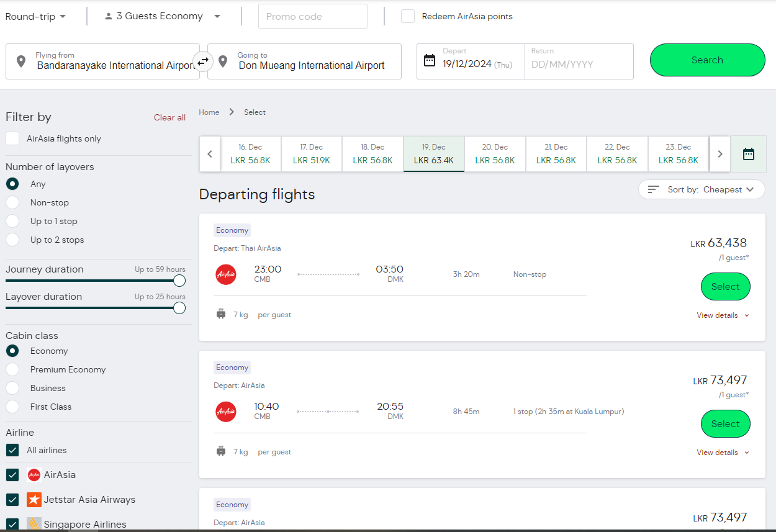Select the 18 Dec date tab
This screenshot has height=532, width=776.
point(372,154)
